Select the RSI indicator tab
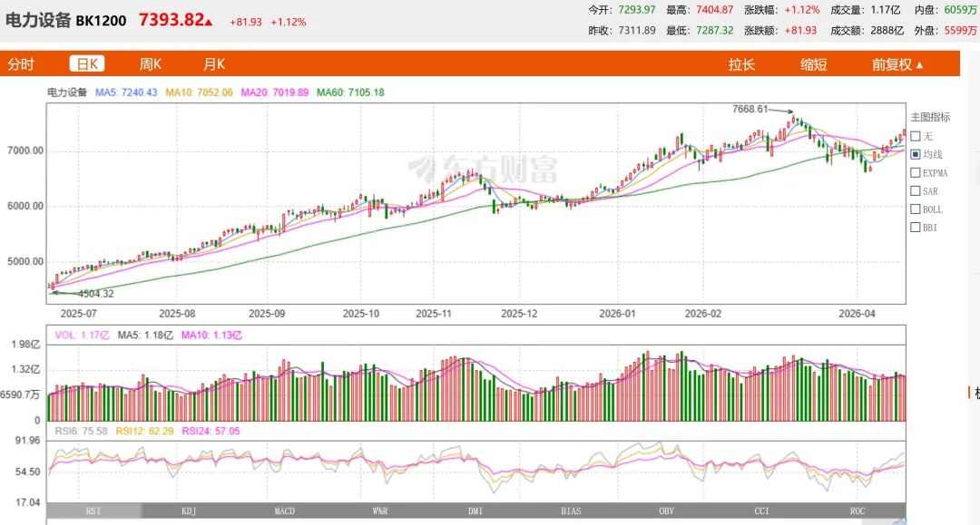Viewport: 980px width, 525px height. tap(93, 510)
